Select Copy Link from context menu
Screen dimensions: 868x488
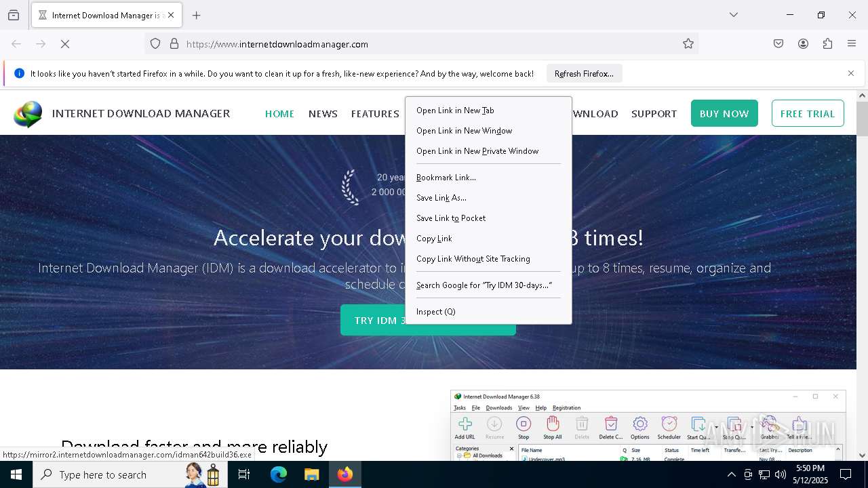(488, 239)
